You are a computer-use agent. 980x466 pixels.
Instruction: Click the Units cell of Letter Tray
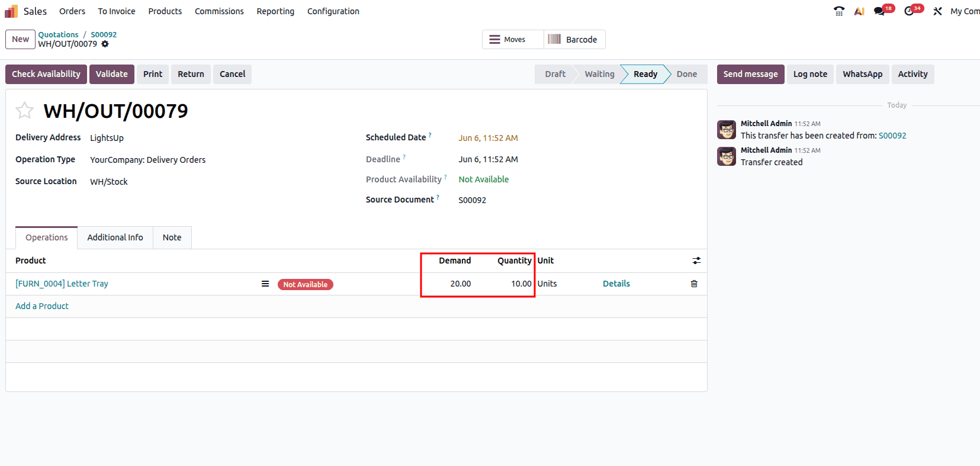(x=547, y=284)
